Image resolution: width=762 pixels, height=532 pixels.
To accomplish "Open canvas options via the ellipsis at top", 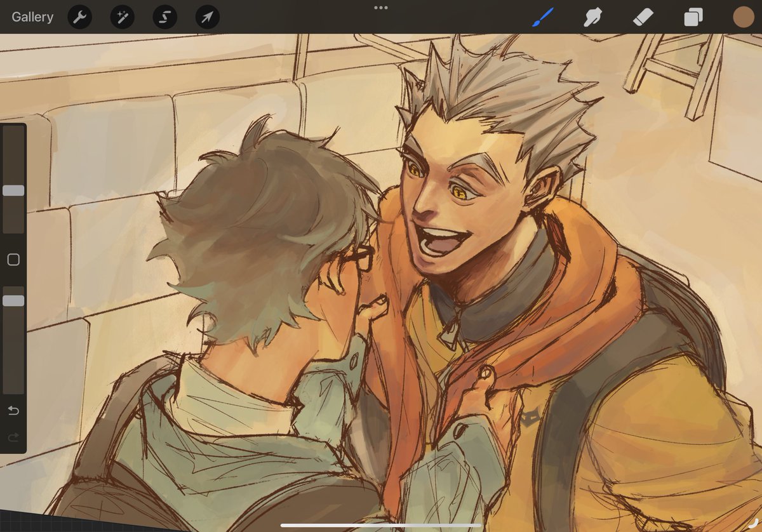I will 380,8.
